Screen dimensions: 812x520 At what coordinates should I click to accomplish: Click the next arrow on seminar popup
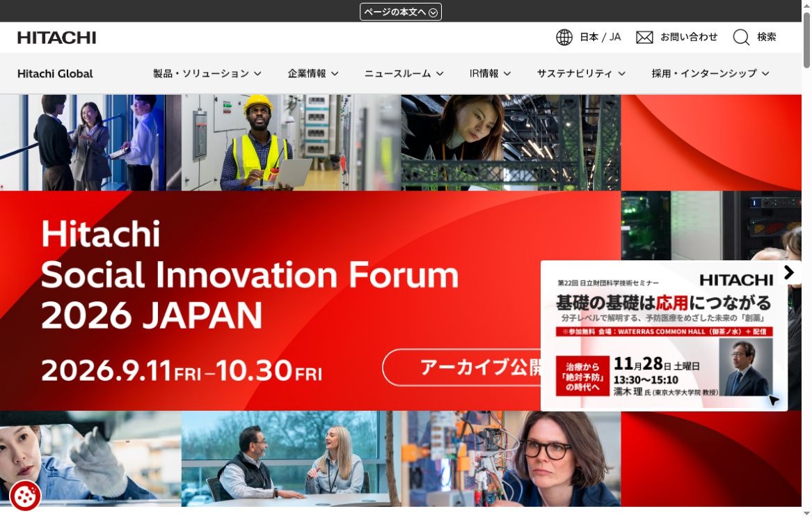[789, 272]
